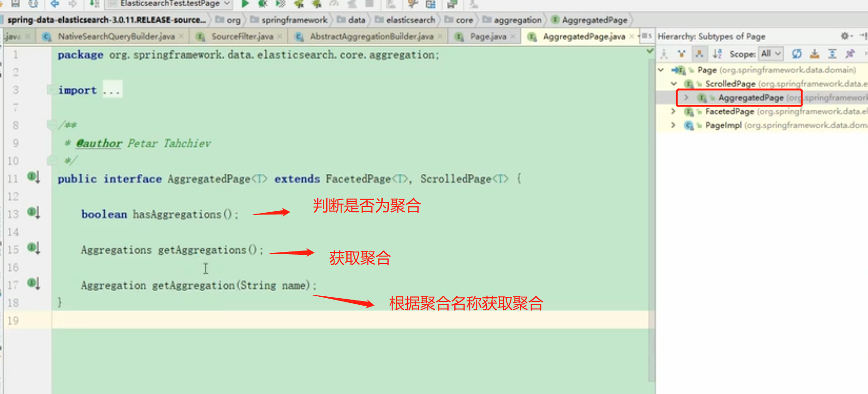Click the hasAggregations method name
Viewport: 868px width, 394px height.
tap(177, 215)
